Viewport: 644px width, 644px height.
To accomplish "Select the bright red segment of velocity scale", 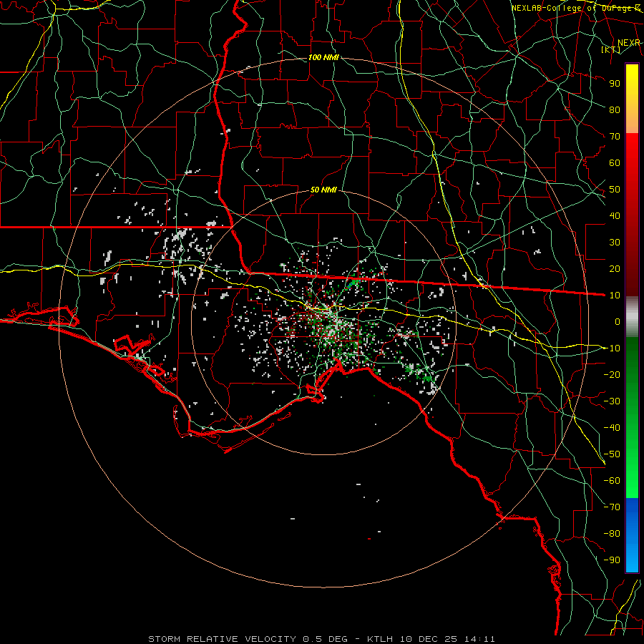I will [x=632, y=149].
